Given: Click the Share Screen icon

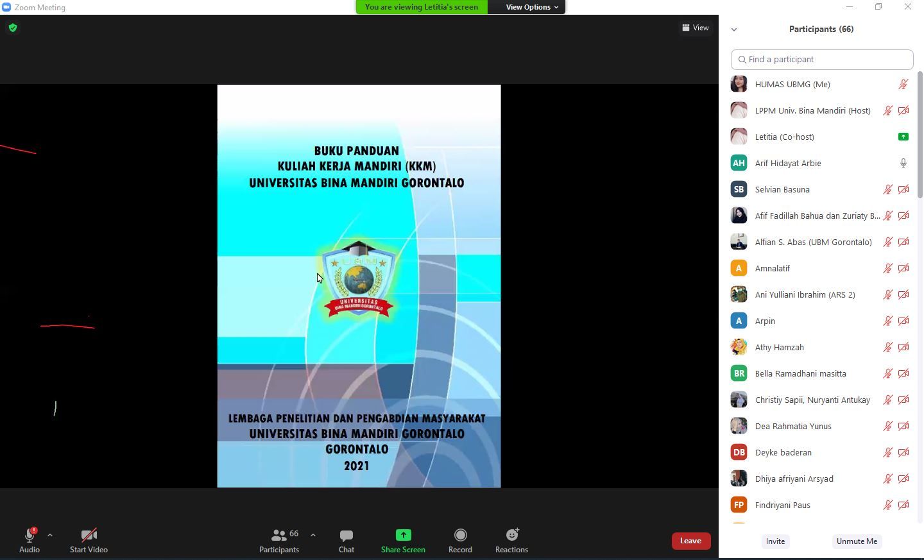Looking at the screenshot, I should 403,536.
